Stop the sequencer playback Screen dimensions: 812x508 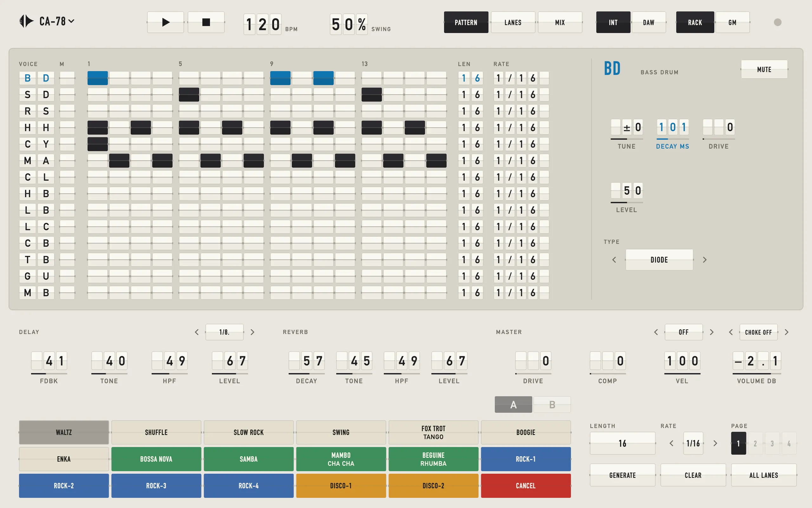point(206,22)
